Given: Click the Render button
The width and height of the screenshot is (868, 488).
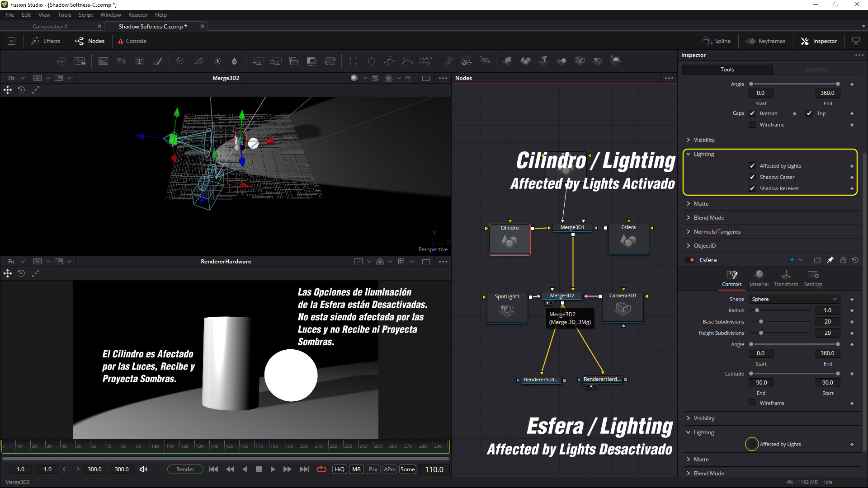Looking at the screenshot, I should click(185, 469).
